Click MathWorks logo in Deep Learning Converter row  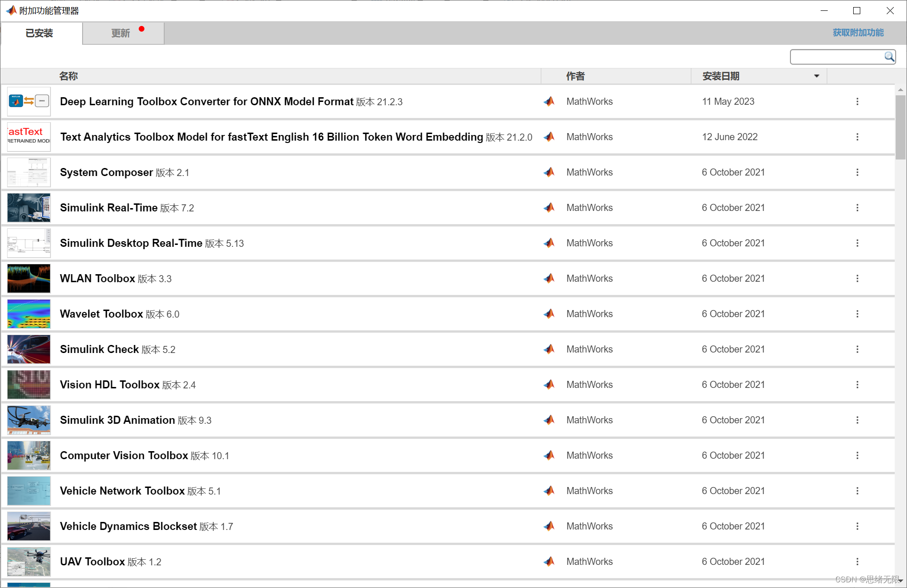(549, 101)
